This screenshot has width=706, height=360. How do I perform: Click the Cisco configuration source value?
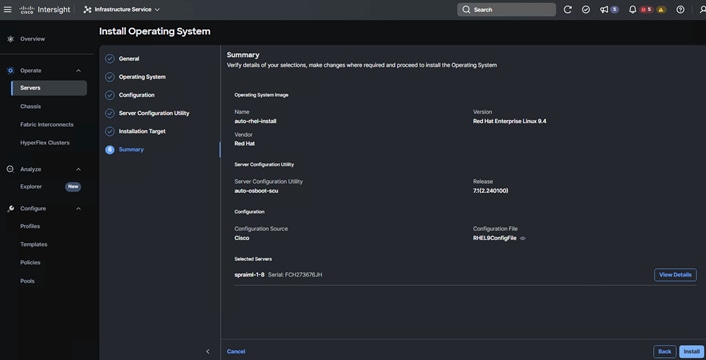(x=242, y=238)
